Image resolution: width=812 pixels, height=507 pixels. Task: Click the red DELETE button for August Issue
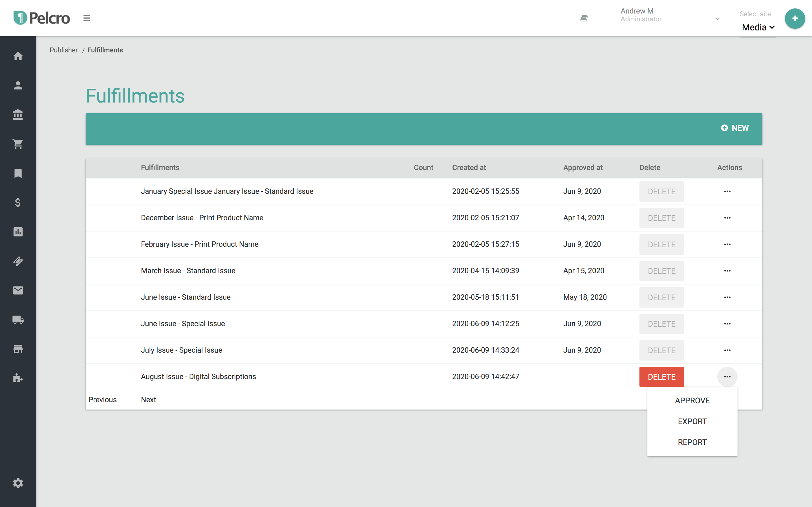point(661,377)
